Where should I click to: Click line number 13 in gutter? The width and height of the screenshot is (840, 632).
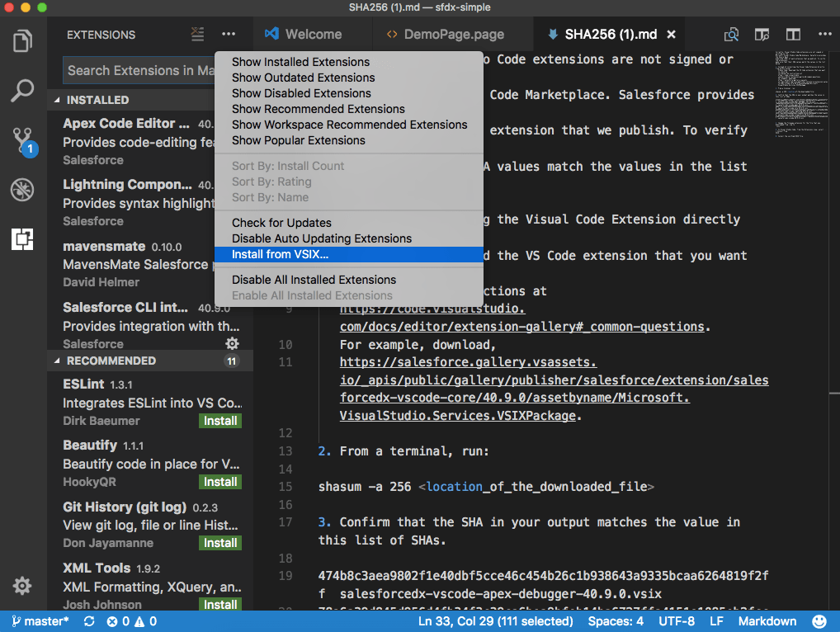pyautogui.click(x=286, y=451)
